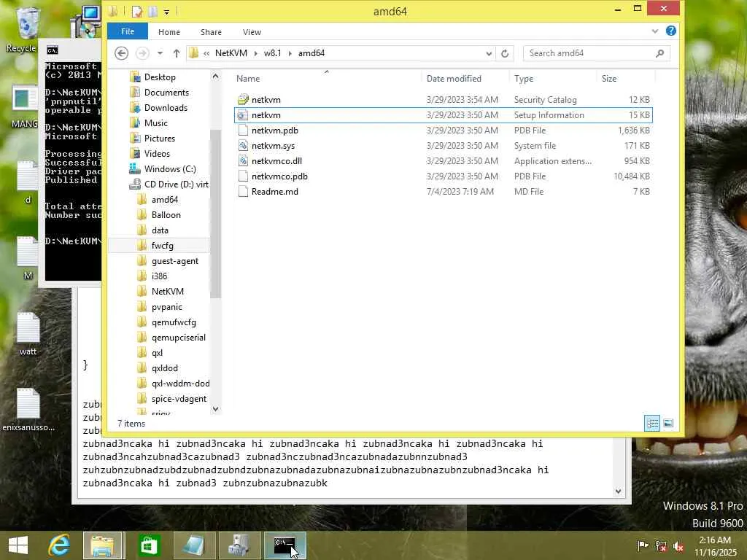Select Downloads in the navigation pane
This screenshot has width=747, height=560.
[166, 108]
